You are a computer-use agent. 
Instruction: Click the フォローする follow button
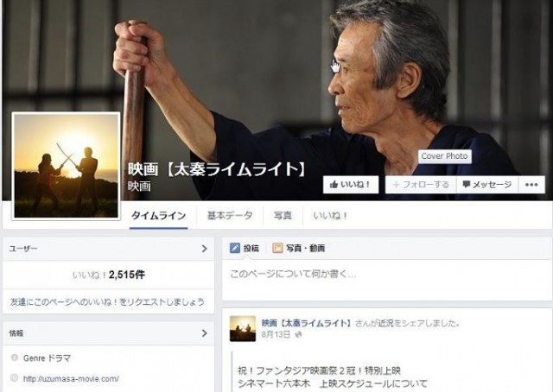click(x=421, y=185)
